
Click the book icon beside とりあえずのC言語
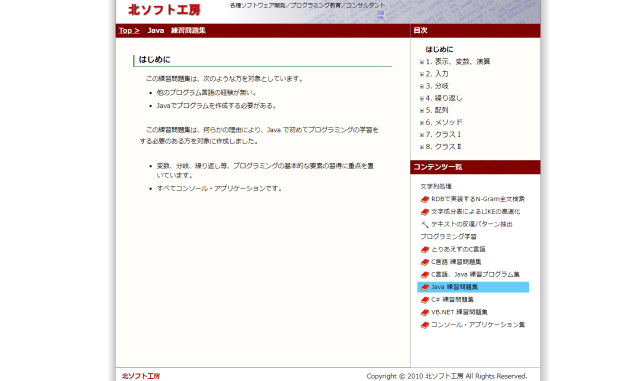tap(424, 250)
